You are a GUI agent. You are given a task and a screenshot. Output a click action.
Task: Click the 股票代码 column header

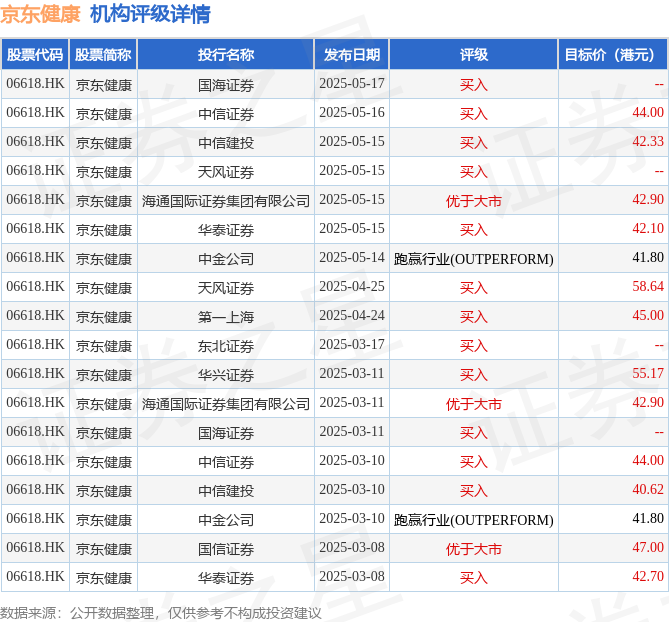point(35,55)
